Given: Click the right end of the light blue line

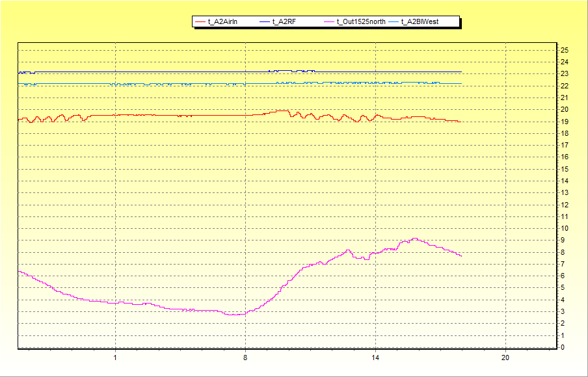Looking at the screenshot, I should [x=461, y=83].
